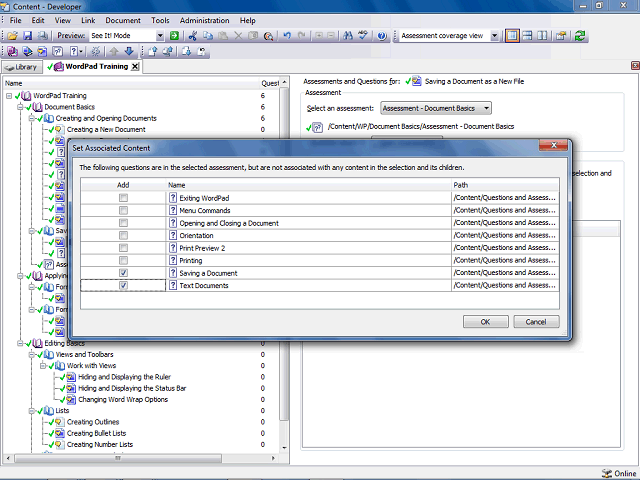Click the find-in-library magnifier toolbar icon

point(268,36)
